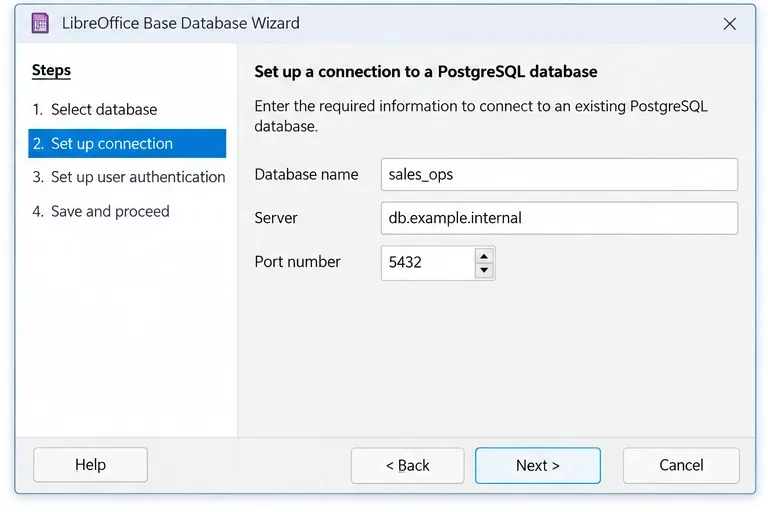The width and height of the screenshot is (768, 512).
Task: Click the heading Set up a connection to a PostgreSQL database
Action: click(x=426, y=72)
